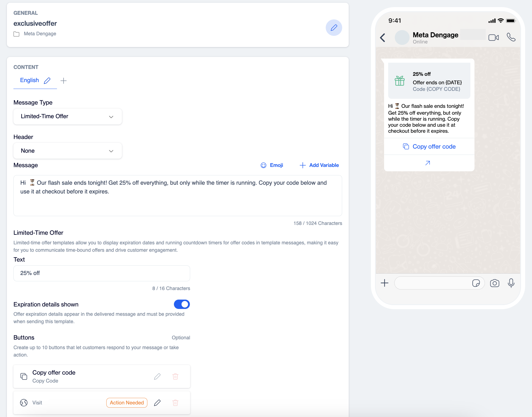
Task: Tap the sticker icon in chat input
Action: pyautogui.click(x=476, y=283)
